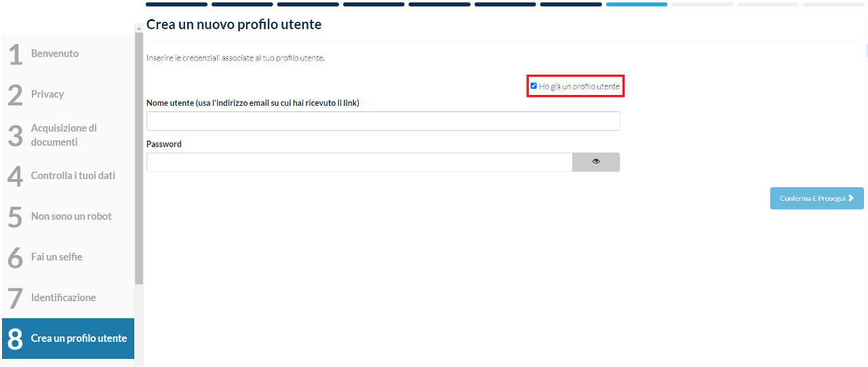
Task: Uncheck 'Ho già un profilo utente' checkbox
Action: 534,86
